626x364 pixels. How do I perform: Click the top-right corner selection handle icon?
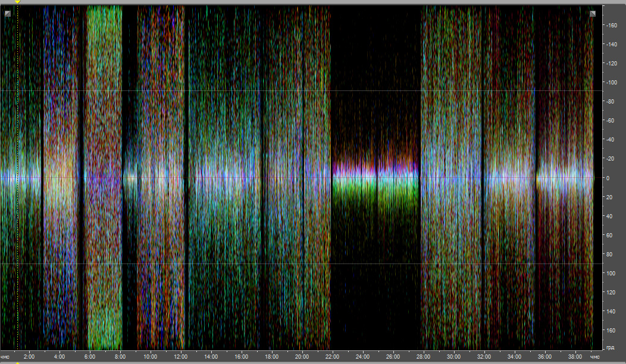coord(592,12)
